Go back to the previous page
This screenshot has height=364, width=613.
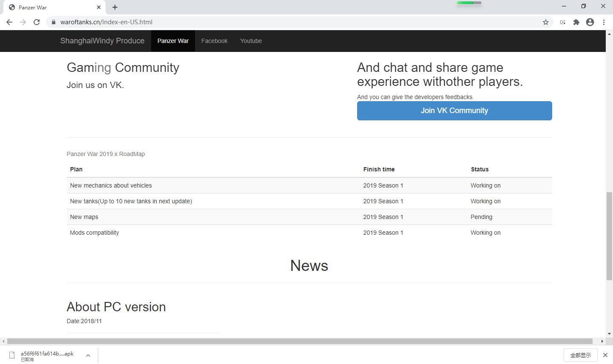9,22
